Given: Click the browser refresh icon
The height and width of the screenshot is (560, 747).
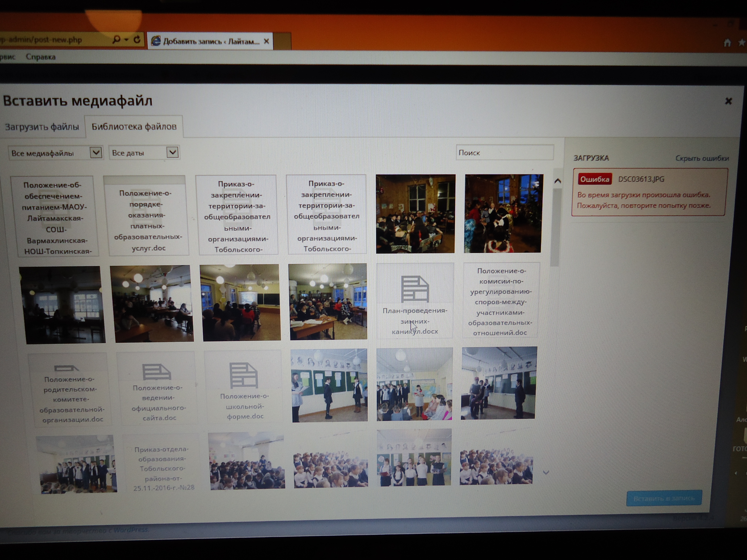Looking at the screenshot, I should [x=137, y=40].
